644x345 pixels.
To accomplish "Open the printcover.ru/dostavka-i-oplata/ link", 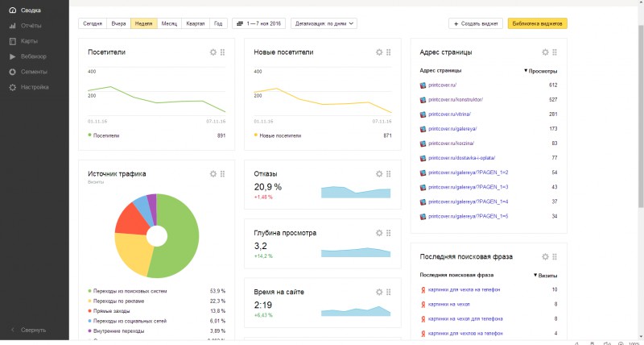I will coord(461,158).
